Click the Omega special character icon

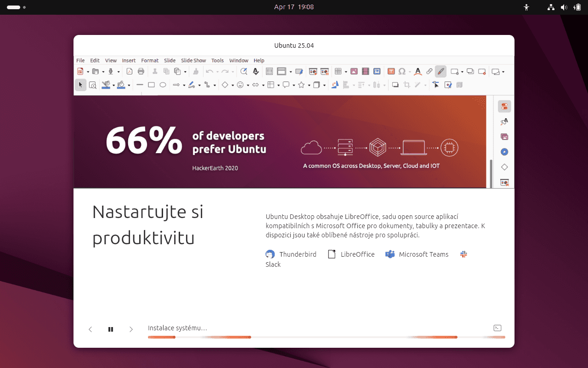coord(402,71)
